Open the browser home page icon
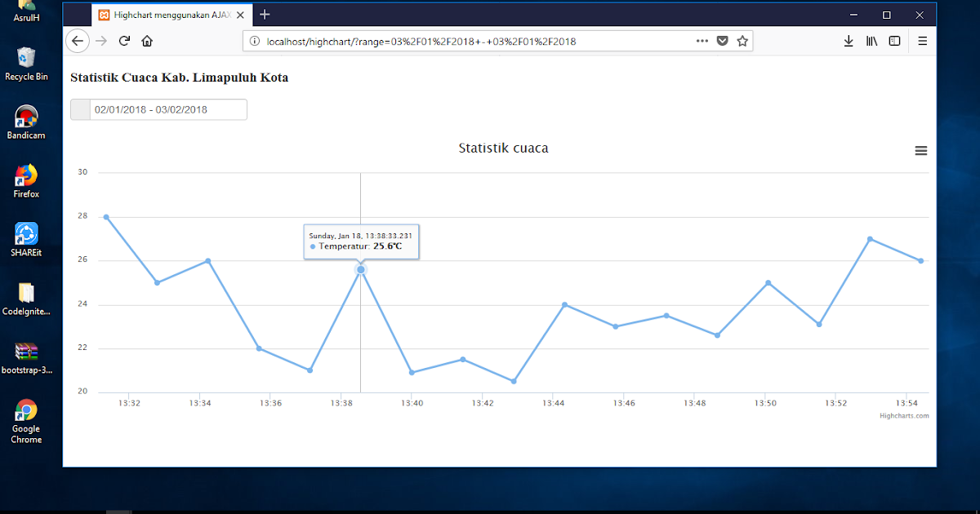 [147, 40]
